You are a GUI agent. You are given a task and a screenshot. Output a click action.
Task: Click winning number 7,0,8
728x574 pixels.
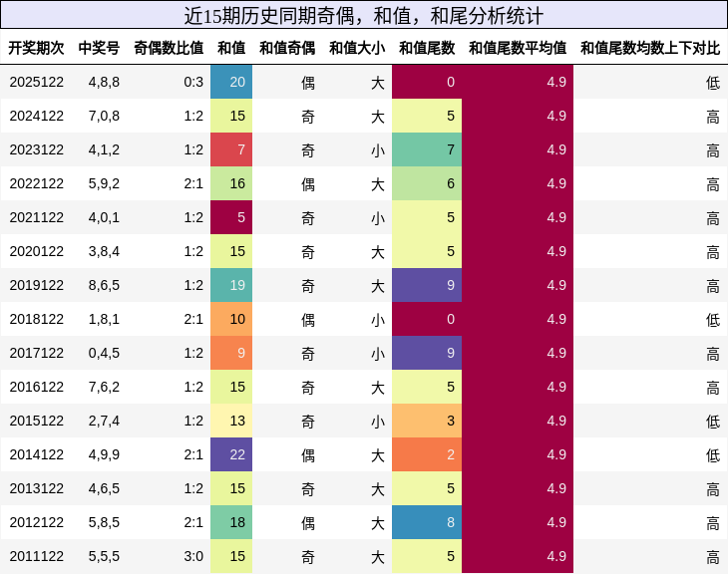coord(104,116)
